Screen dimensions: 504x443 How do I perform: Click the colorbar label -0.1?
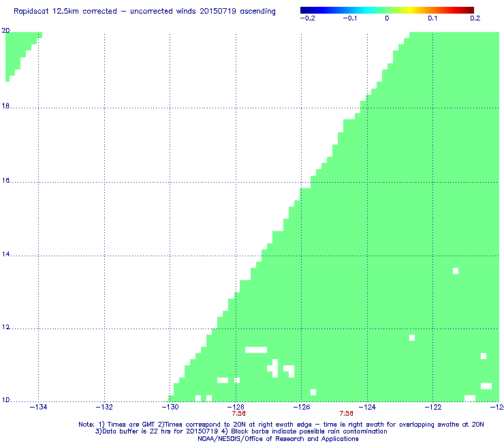tap(349, 18)
